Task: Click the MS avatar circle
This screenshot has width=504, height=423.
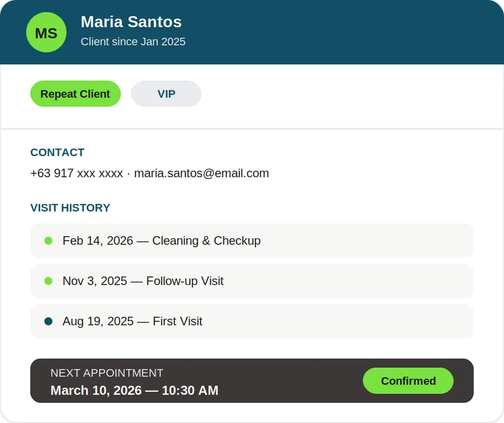Action: [46, 32]
